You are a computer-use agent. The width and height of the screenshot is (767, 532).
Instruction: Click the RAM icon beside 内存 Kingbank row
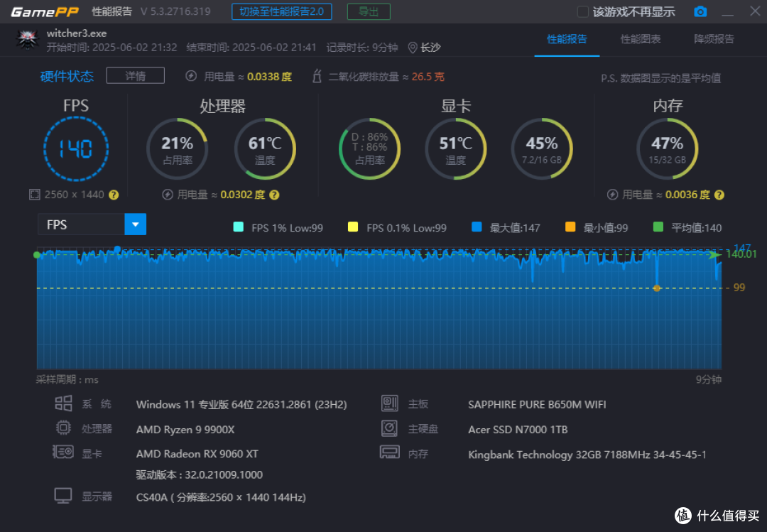[x=389, y=452]
